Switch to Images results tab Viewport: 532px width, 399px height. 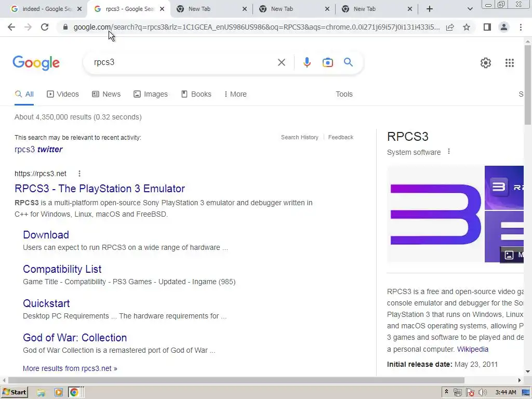151,95
